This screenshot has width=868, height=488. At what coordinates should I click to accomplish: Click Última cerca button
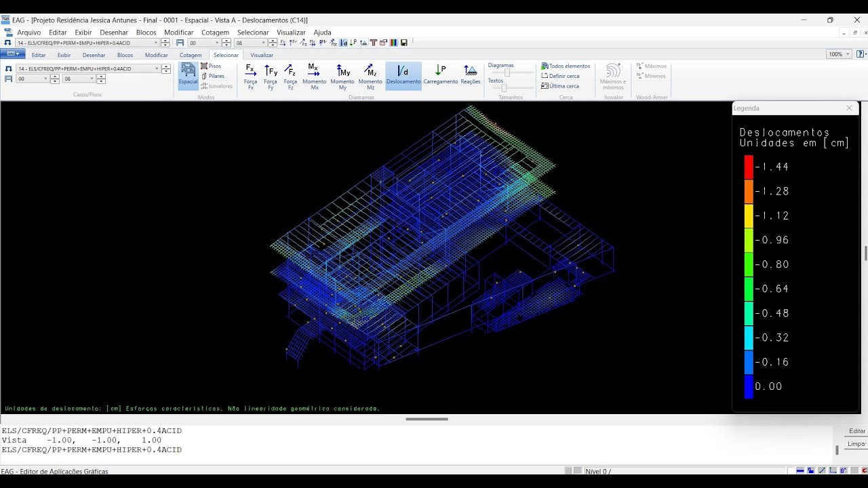pos(560,86)
